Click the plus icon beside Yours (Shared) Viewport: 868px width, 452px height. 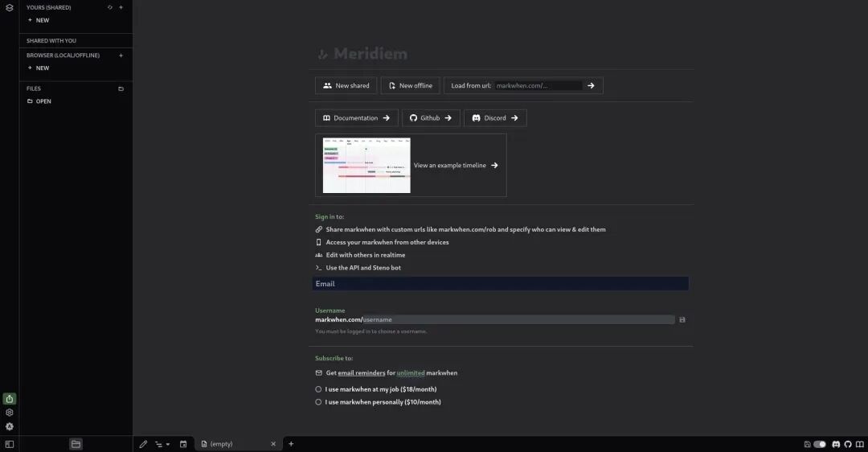pyautogui.click(x=121, y=7)
